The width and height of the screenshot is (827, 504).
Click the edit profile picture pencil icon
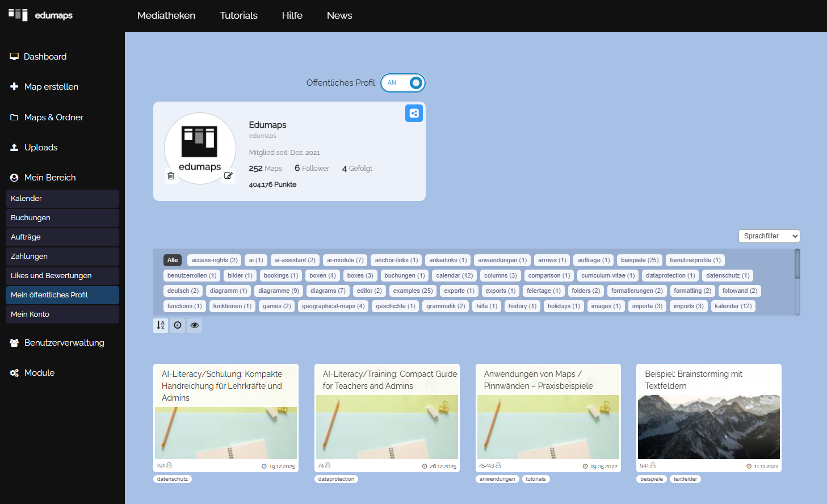coord(228,176)
